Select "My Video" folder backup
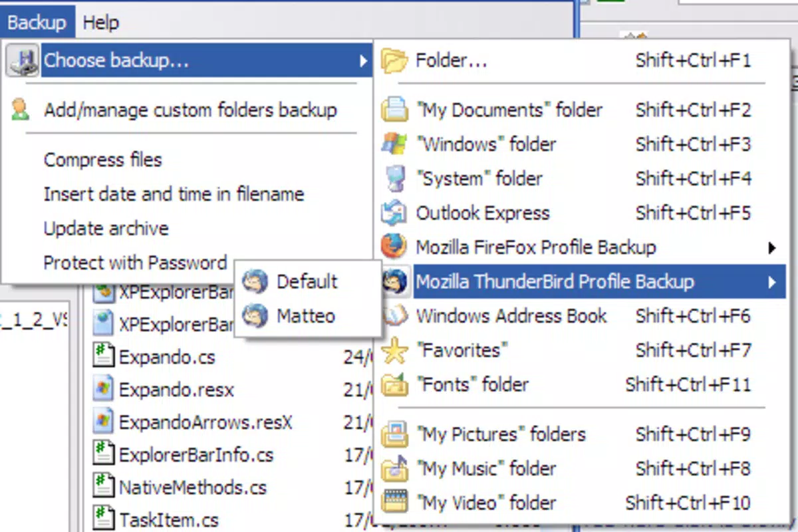798x532 pixels. point(486,503)
